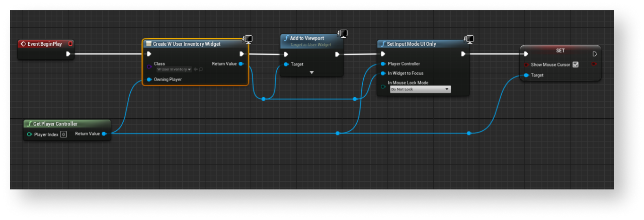Click the Return Value pin on Get Player Controller
This screenshot has height=220, width=644.
104,134
